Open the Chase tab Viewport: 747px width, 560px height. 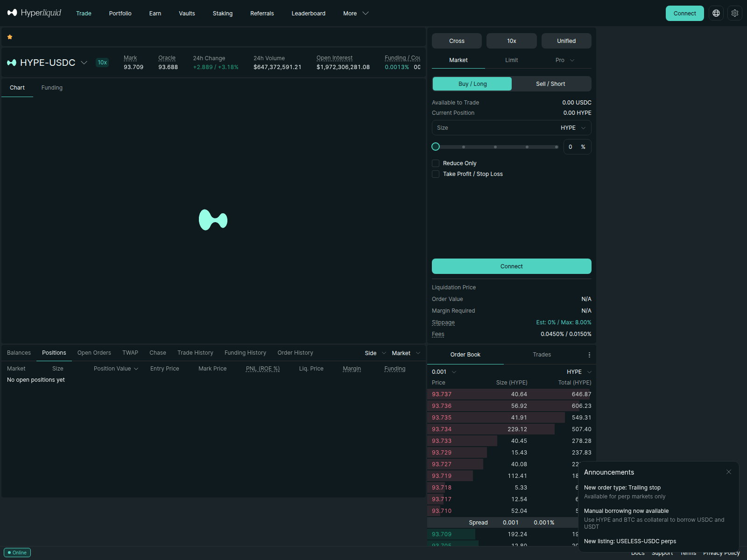click(158, 353)
